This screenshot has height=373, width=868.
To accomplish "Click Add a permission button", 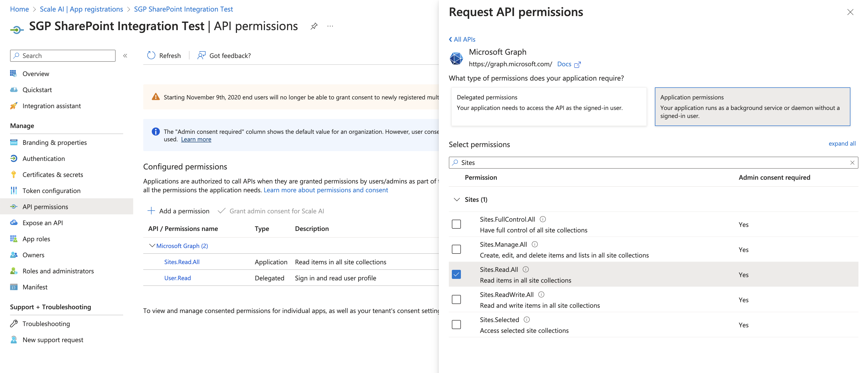I will (x=178, y=211).
